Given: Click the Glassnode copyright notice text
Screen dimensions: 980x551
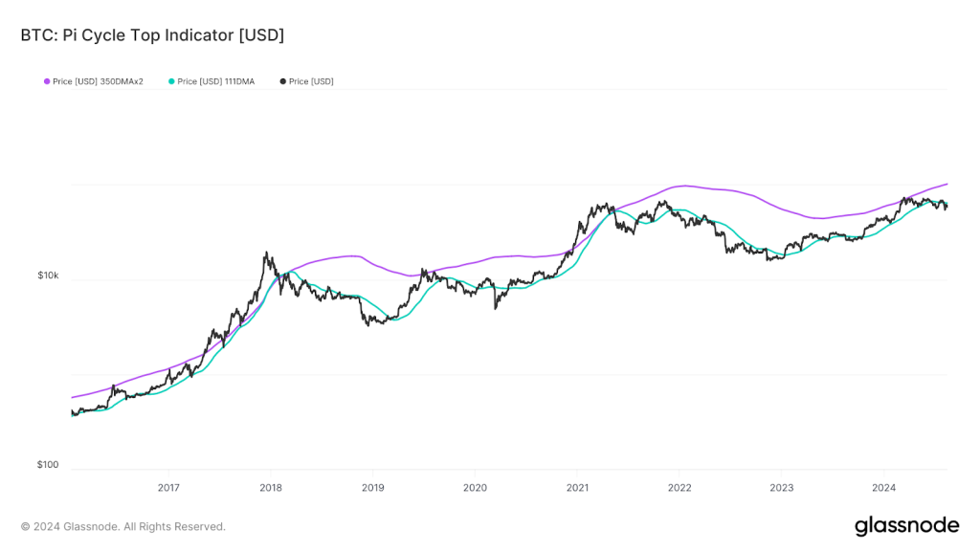Looking at the screenshot, I should tap(123, 526).
